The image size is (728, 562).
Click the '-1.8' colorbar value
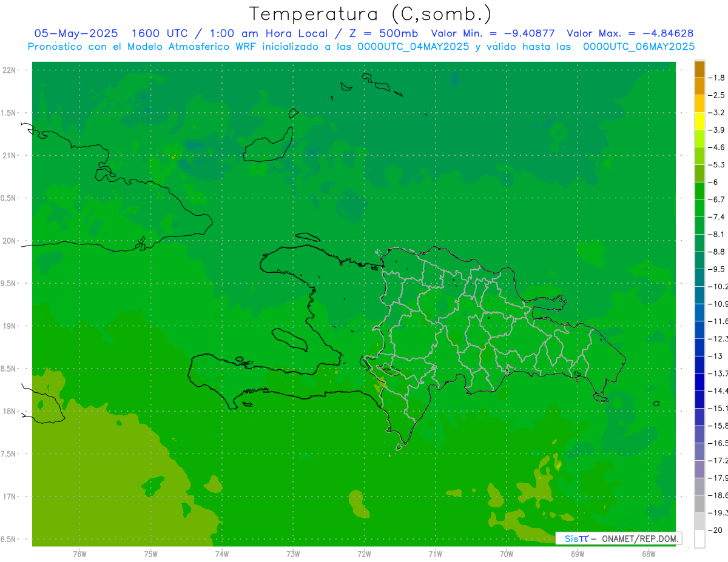(716, 78)
